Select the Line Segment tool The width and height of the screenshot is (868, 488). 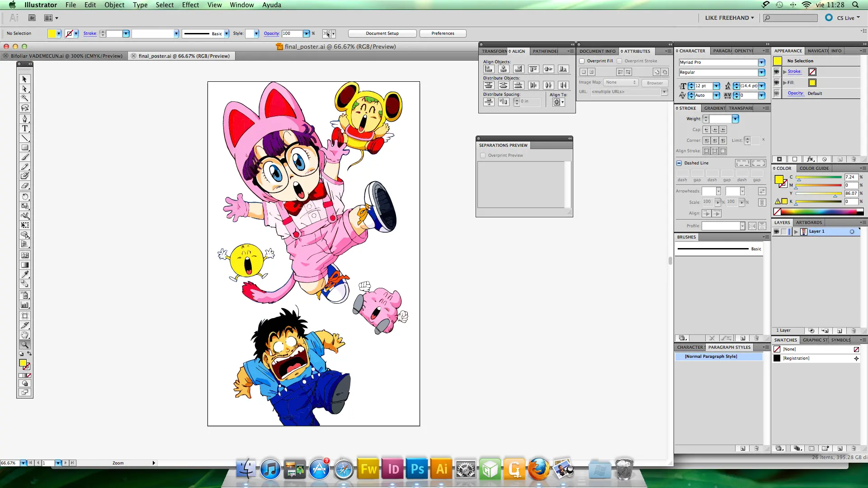(x=25, y=138)
